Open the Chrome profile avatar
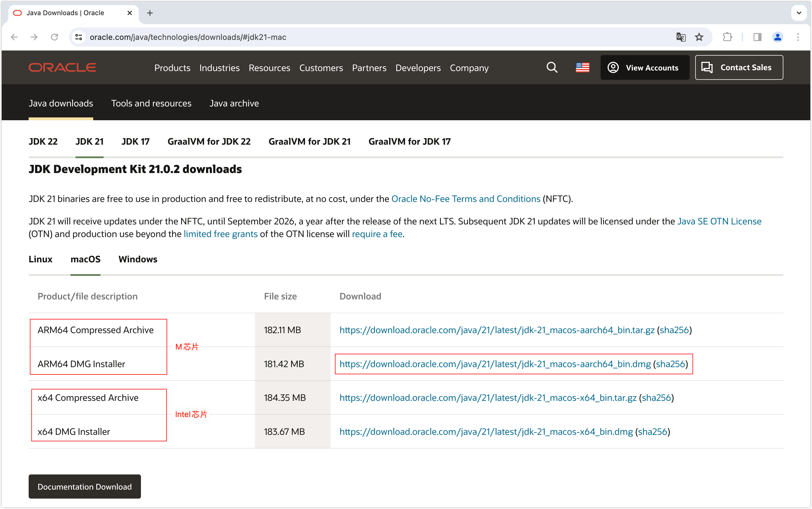The image size is (812, 509). [x=778, y=37]
